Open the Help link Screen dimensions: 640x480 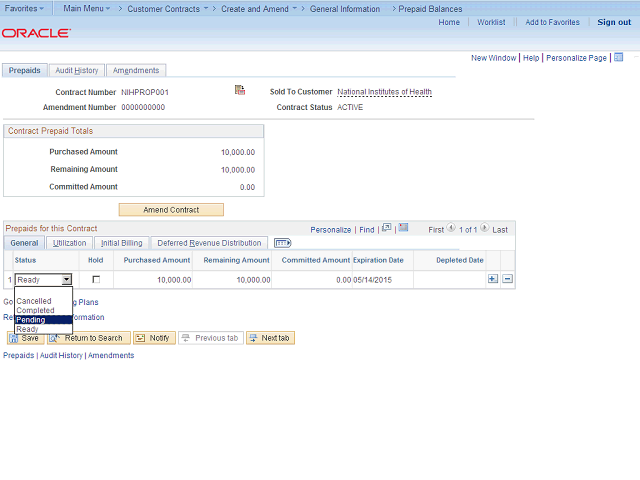(531, 58)
